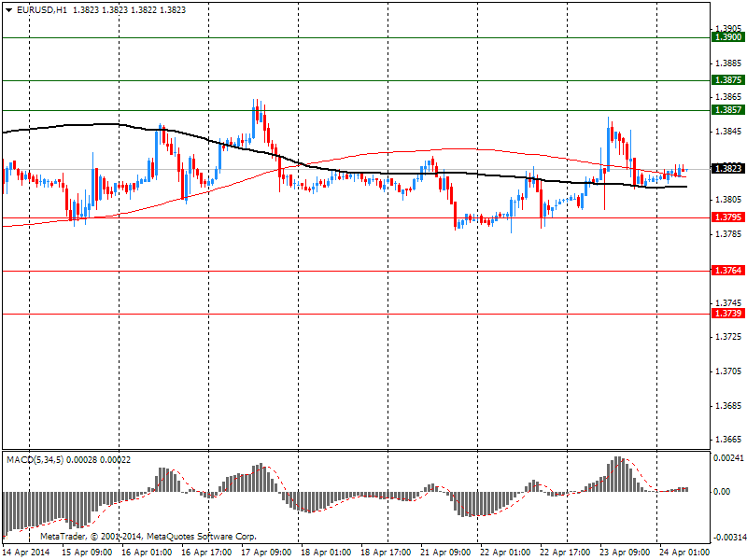Click the 1.3845 price scale value
This screenshot has height=560, width=747.
[x=729, y=132]
